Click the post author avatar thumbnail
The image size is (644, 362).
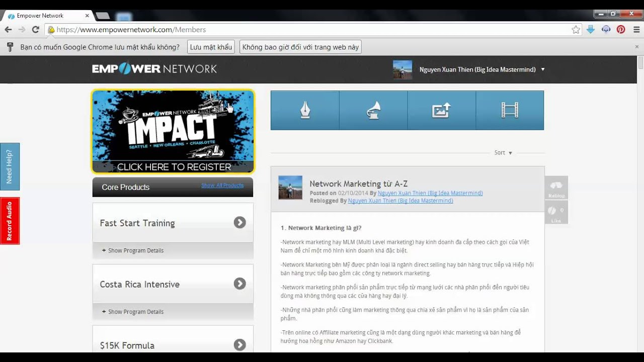pyautogui.click(x=290, y=188)
